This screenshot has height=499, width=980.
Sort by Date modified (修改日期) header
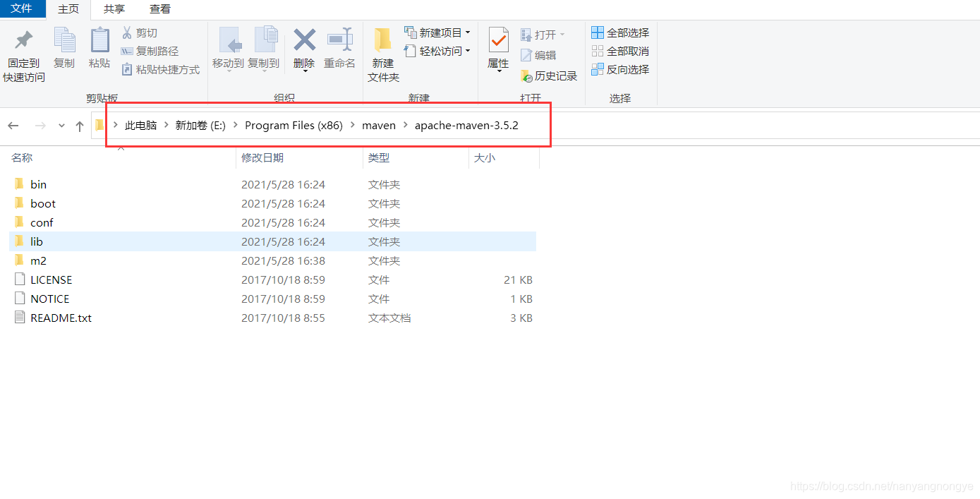(262, 158)
